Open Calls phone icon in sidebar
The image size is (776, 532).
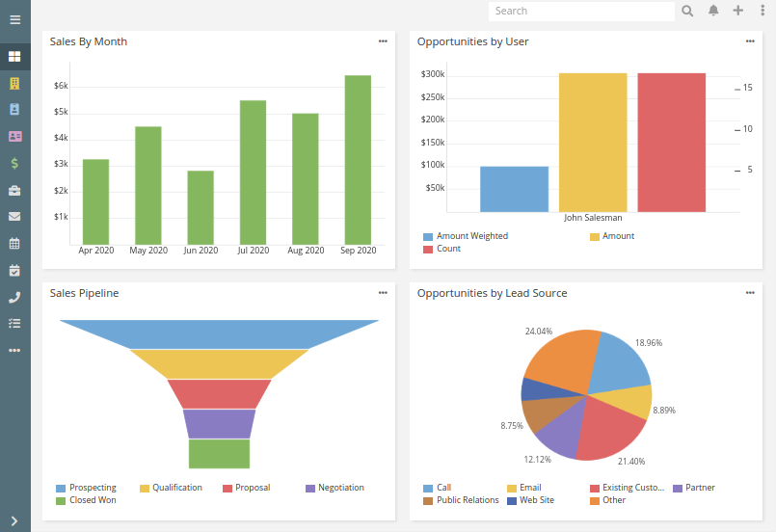[x=14, y=297]
